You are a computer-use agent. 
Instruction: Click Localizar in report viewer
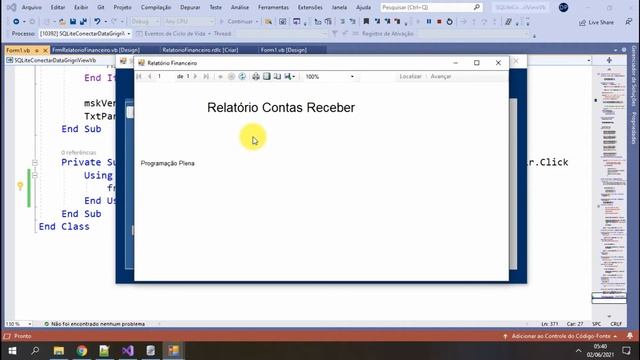pos(410,76)
